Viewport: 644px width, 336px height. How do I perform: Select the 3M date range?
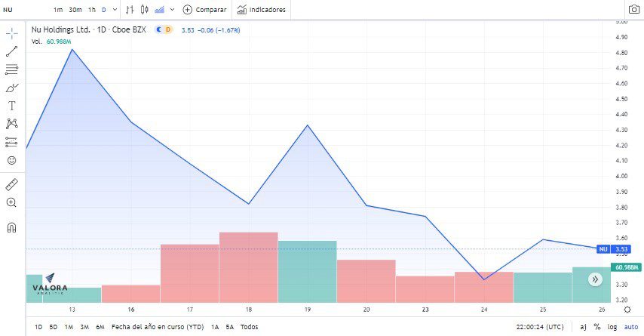tap(84, 327)
